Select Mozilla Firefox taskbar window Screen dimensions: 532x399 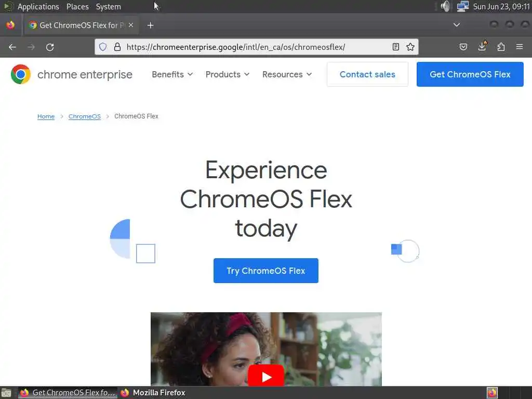pos(153,393)
